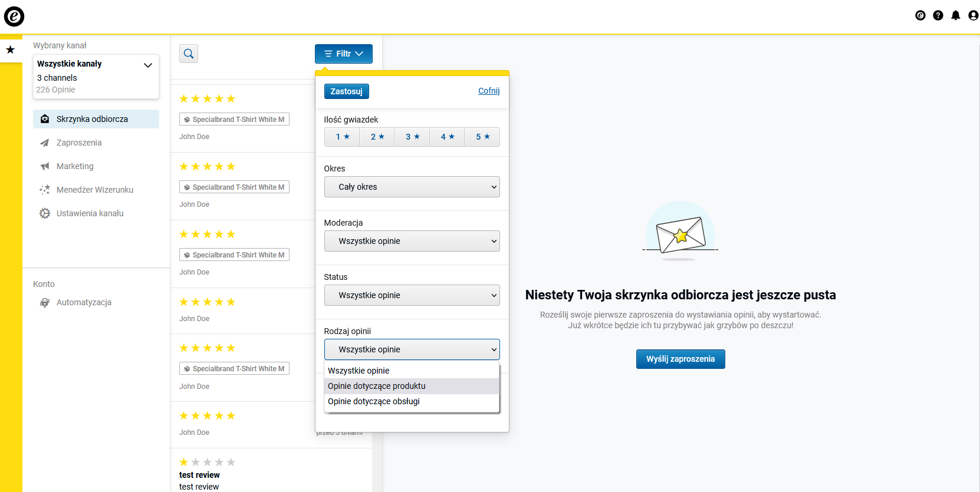Image resolution: width=980 pixels, height=492 pixels.
Task: Click the Rodzaj opinii dropdown
Action: pyautogui.click(x=412, y=349)
